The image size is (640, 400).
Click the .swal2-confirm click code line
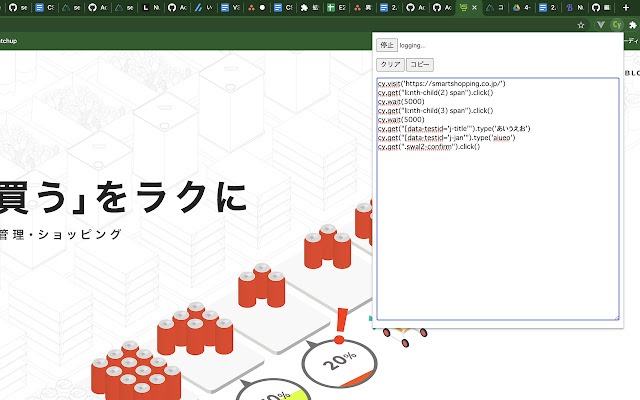click(429, 147)
